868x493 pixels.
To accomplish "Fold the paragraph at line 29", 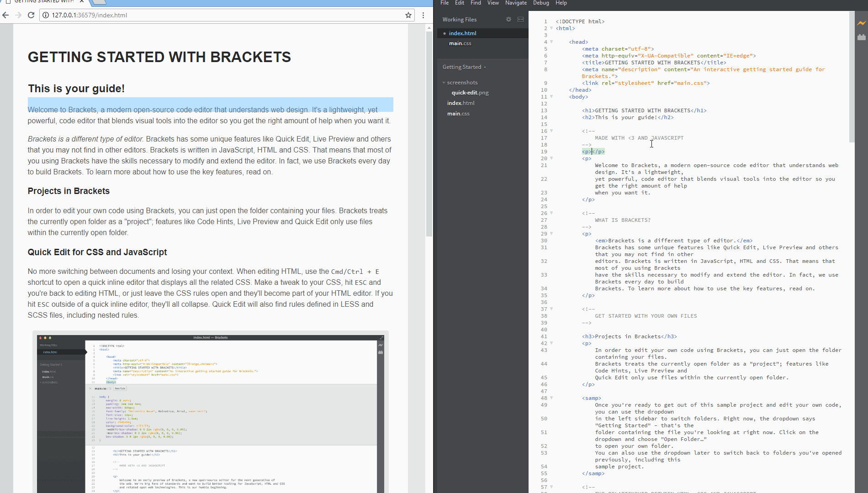I will 551,234.
